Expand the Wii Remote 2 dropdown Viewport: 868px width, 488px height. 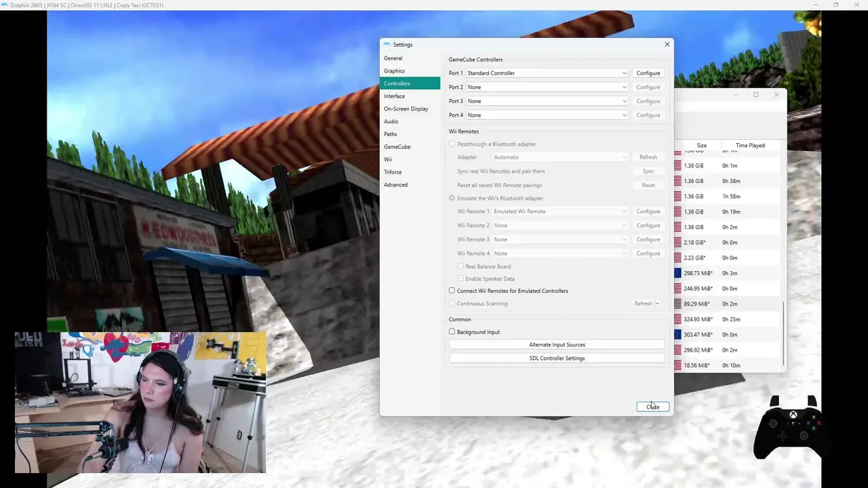pyautogui.click(x=560, y=225)
